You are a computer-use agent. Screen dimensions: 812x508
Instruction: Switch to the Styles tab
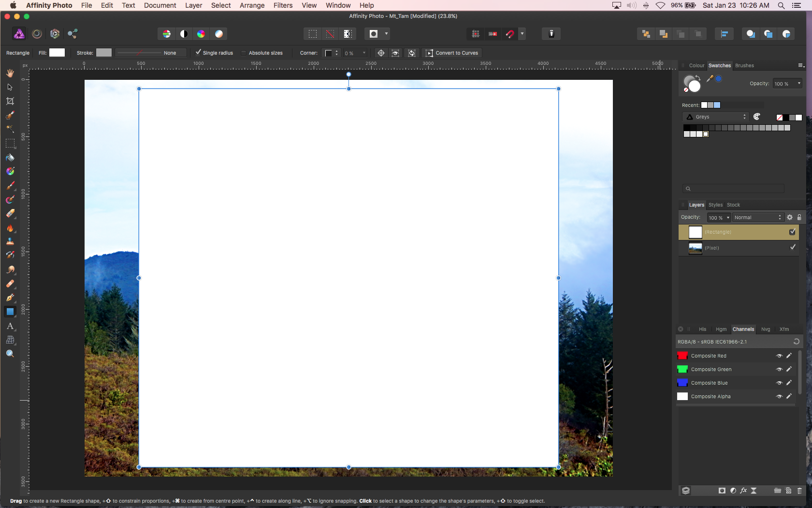pyautogui.click(x=715, y=205)
